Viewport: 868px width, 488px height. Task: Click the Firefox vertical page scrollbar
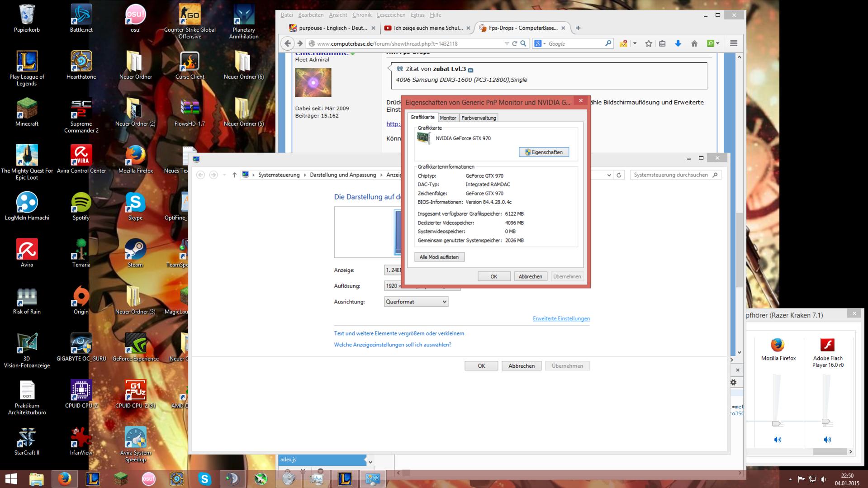click(x=739, y=250)
